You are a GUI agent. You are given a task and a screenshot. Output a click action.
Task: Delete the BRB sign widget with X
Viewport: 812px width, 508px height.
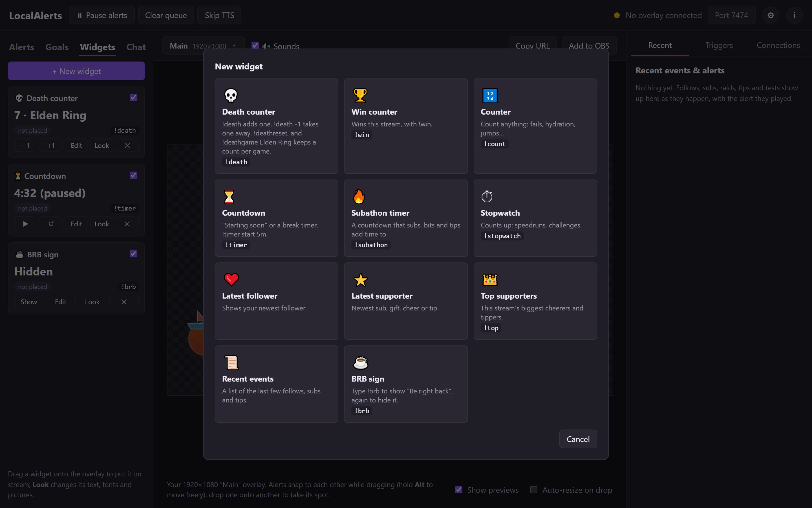124,302
